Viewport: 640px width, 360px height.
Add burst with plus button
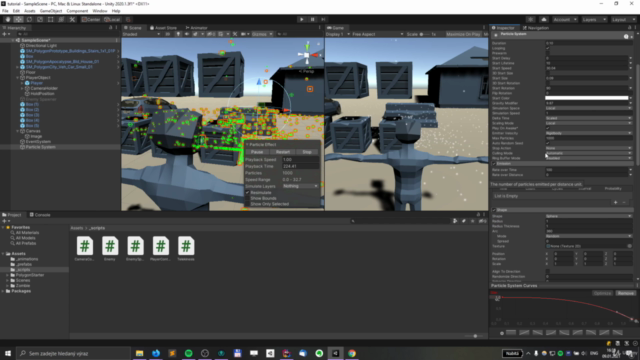tap(616, 202)
